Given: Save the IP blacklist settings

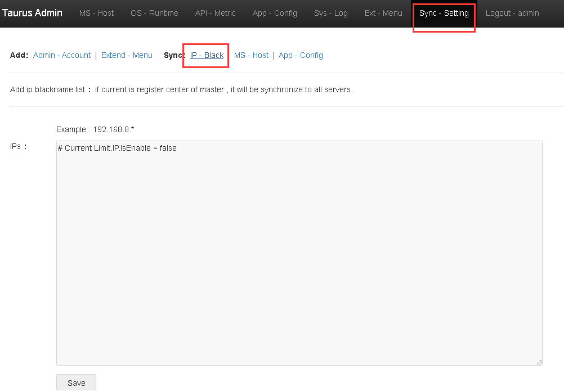Looking at the screenshot, I should (x=75, y=382).
